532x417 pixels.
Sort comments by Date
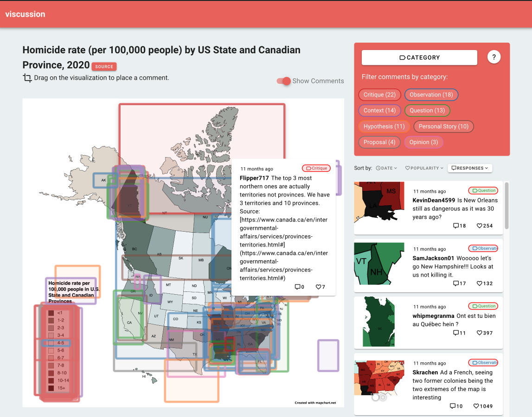point(386,168)
